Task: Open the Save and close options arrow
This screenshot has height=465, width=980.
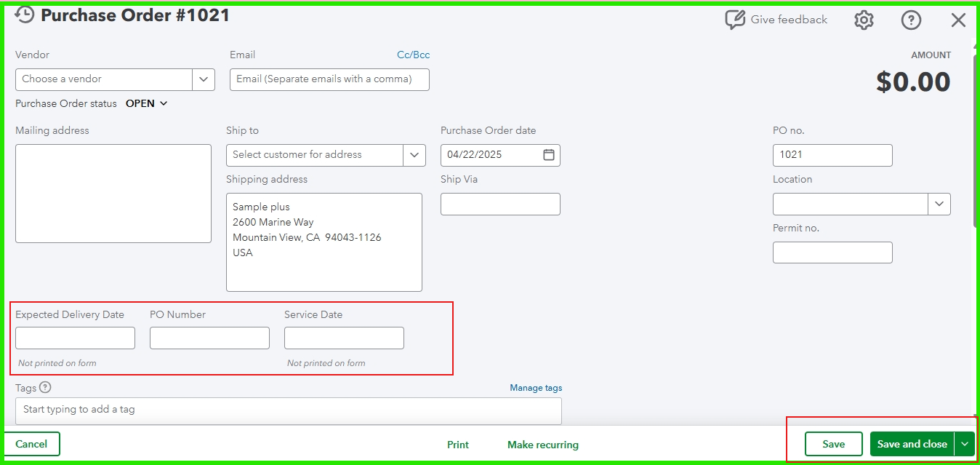Action: click(965, 443)
